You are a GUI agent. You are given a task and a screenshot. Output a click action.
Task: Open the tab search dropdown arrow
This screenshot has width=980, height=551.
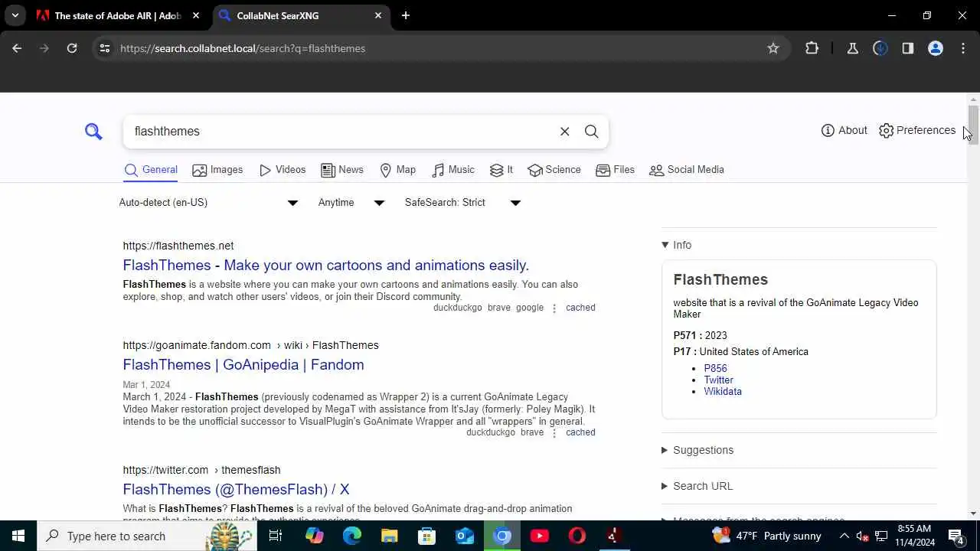pos(15,15)
